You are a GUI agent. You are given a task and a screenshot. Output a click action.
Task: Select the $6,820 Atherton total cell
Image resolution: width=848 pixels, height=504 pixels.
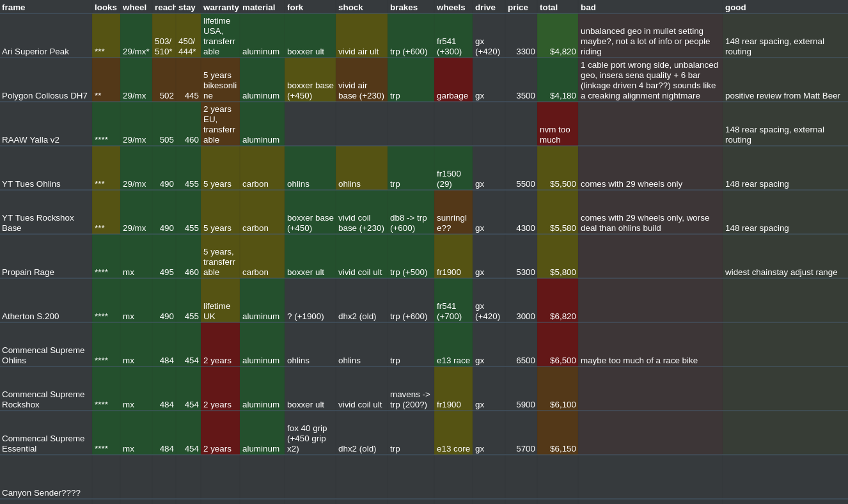(557, 301)
